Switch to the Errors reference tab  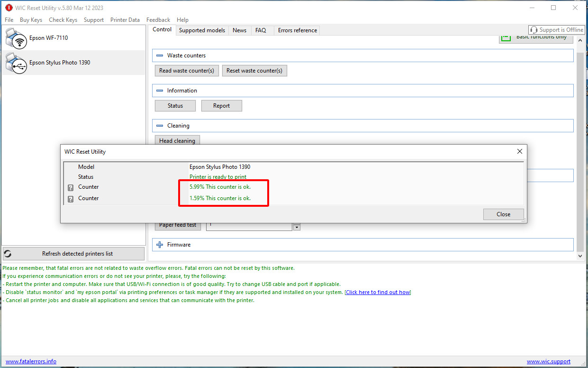pos(298,30)
